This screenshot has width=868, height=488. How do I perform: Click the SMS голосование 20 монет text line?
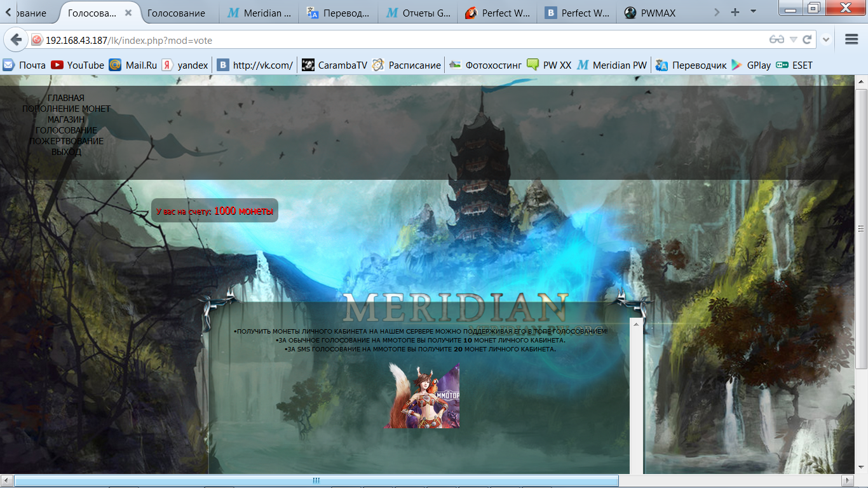(x=420, y=349)
